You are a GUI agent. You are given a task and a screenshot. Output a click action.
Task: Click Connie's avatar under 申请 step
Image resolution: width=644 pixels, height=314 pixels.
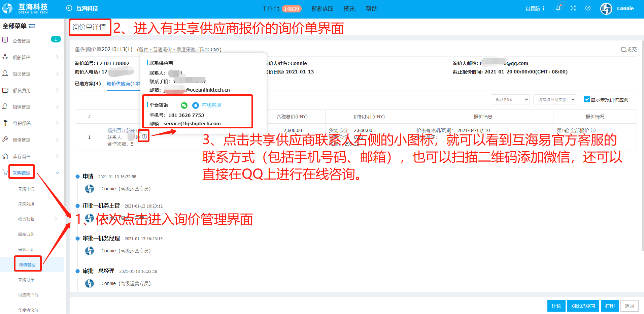point(90,189)
